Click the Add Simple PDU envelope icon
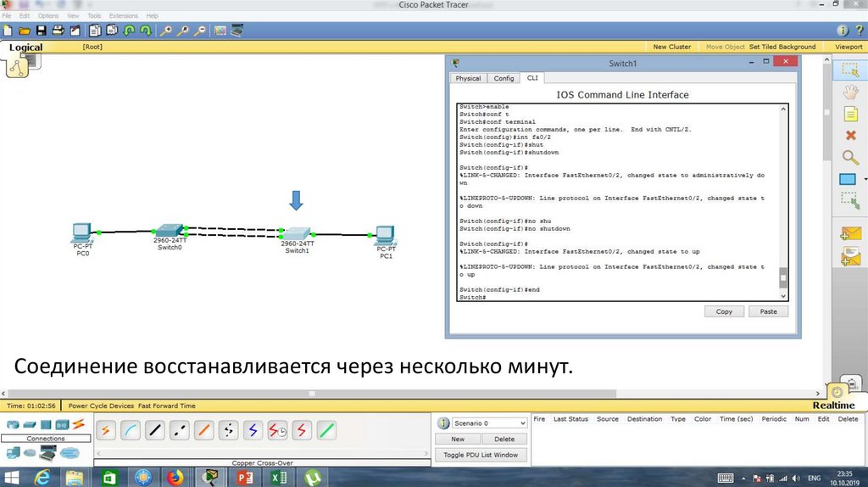Screen dimensions: 868x487 click(850, 234)
